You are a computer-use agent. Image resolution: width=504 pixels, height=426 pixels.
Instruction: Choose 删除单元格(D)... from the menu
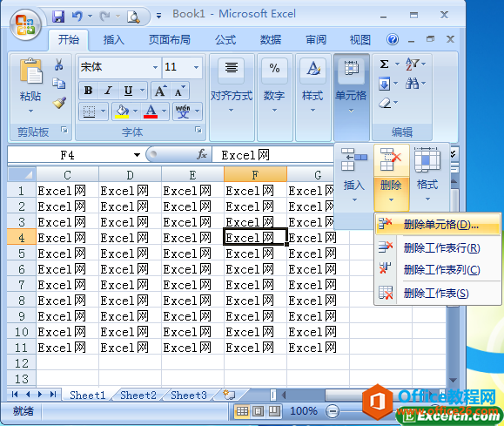tap(438, 224)
